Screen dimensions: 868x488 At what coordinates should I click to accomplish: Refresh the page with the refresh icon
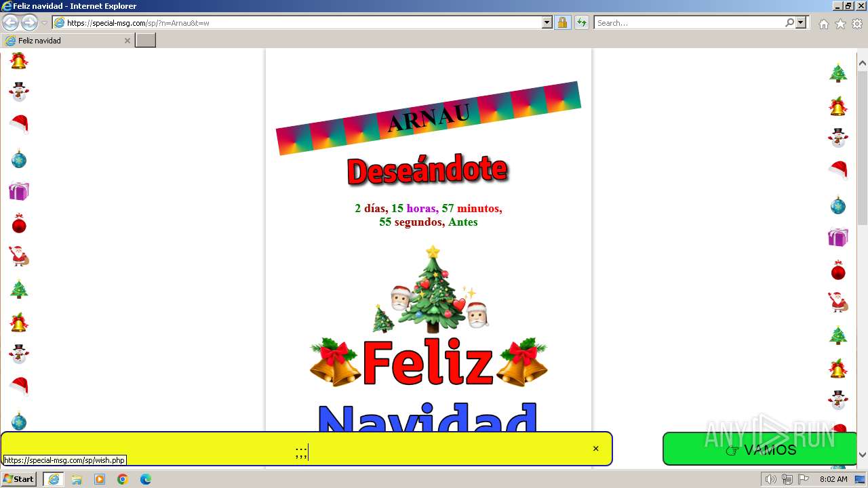(x=581, y=22)
